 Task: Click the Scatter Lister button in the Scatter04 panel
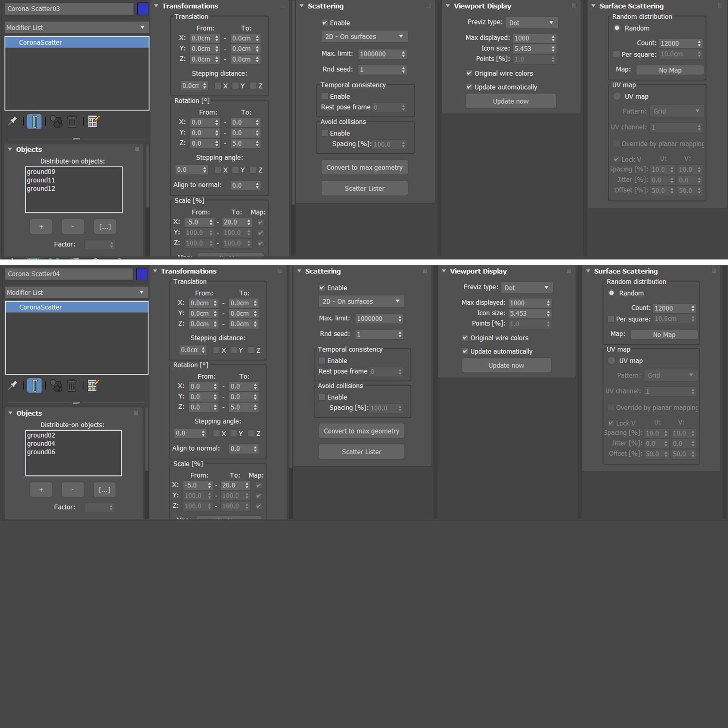pos(361,451)
